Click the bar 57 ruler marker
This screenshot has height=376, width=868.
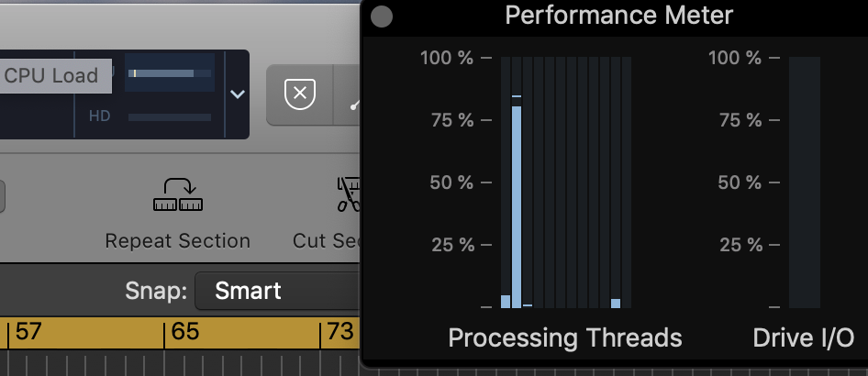point(28,331)
